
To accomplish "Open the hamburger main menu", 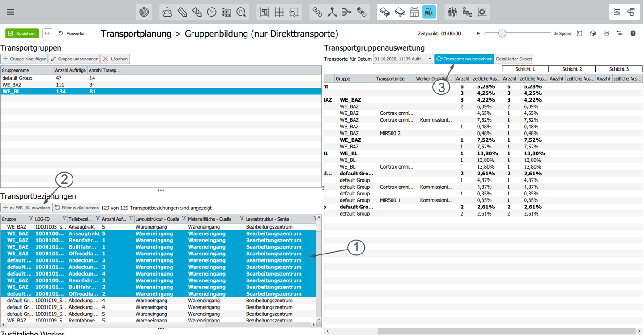I will (x=10, y=12).
